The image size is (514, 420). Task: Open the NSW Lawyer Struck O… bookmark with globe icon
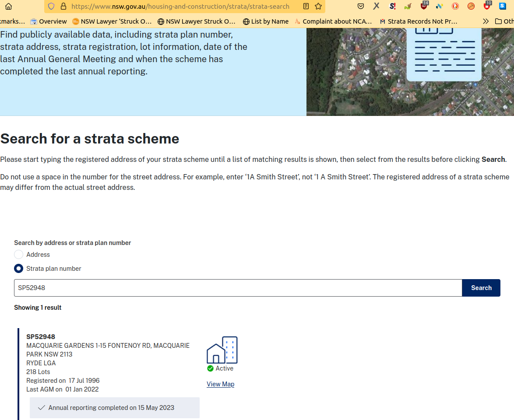[196, 21]
